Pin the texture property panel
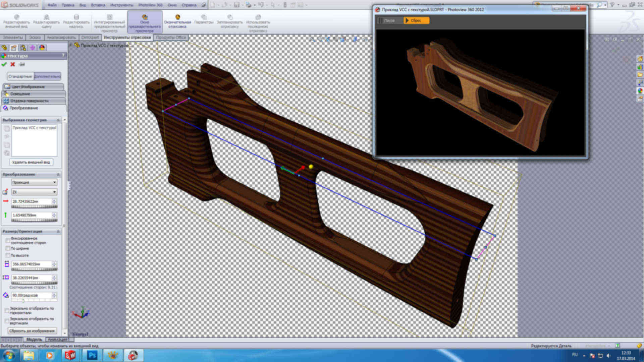Screen dimensions: 644x362 [22, 64]
